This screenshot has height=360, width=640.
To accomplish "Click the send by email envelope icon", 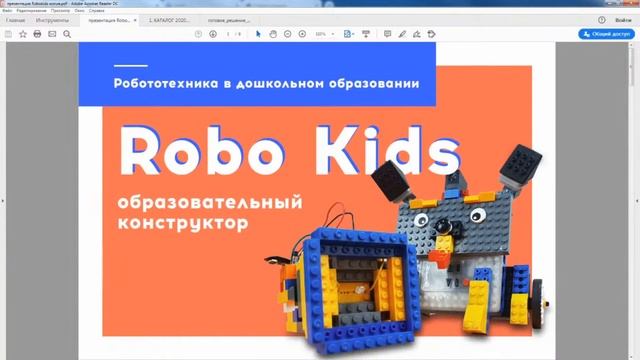I will [52, 34].
